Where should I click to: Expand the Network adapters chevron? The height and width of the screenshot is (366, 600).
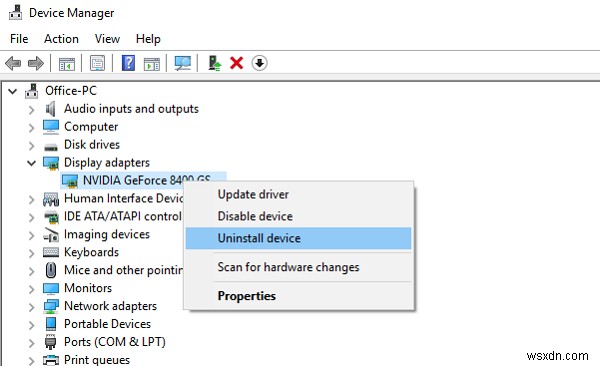[x=32, y=307]
